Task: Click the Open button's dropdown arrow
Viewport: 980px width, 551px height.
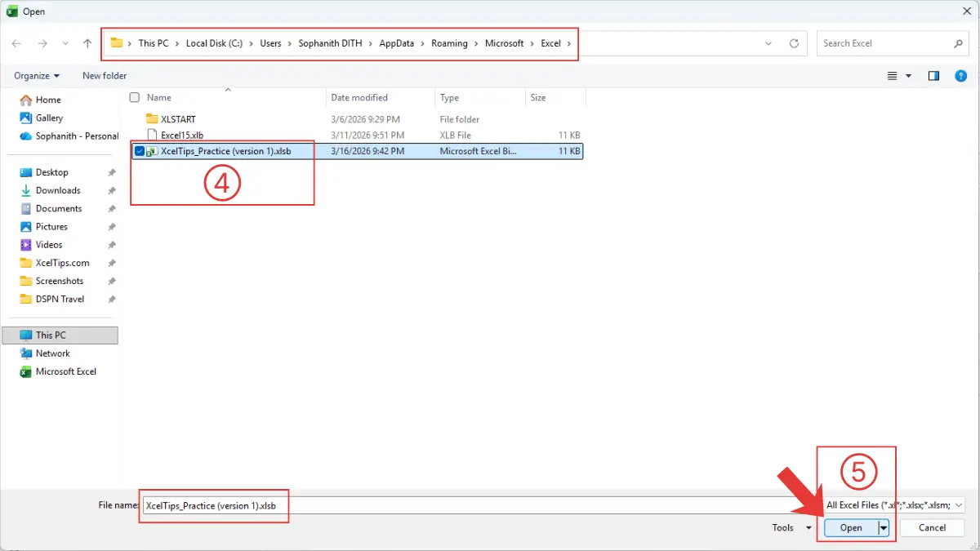Action: point(883,528)
